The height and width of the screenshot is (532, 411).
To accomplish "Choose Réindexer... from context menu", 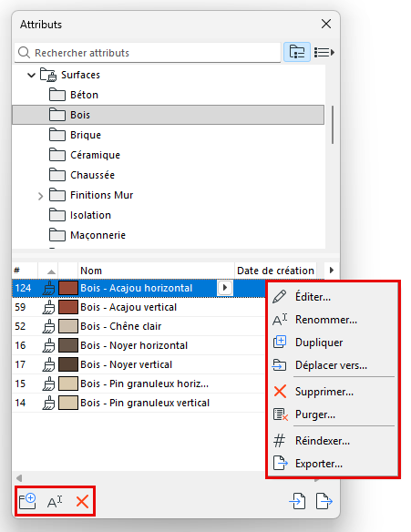I will coord(333,441).
